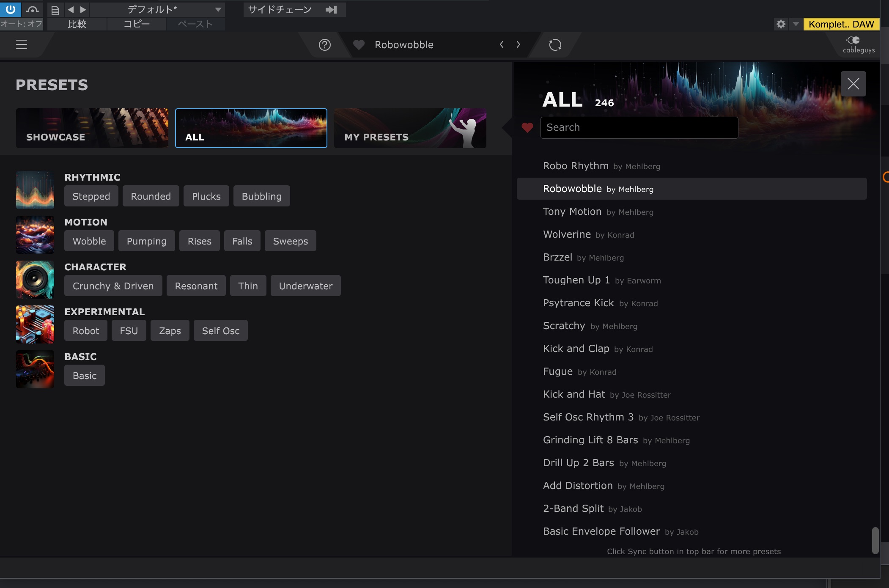Click the sidechain routing arrow icon
Viewport: 889px width, 588px height.
pyautogui.click(x=331, y=9)
